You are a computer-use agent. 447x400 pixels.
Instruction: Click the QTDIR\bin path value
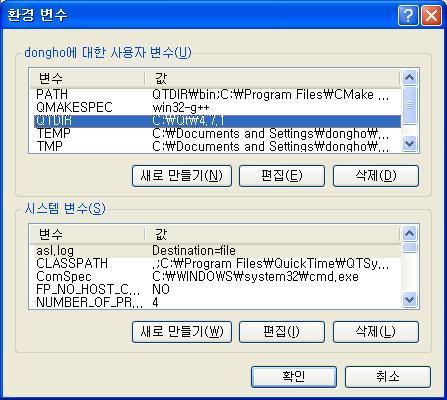pyautogui.click(x=270, y=95)
